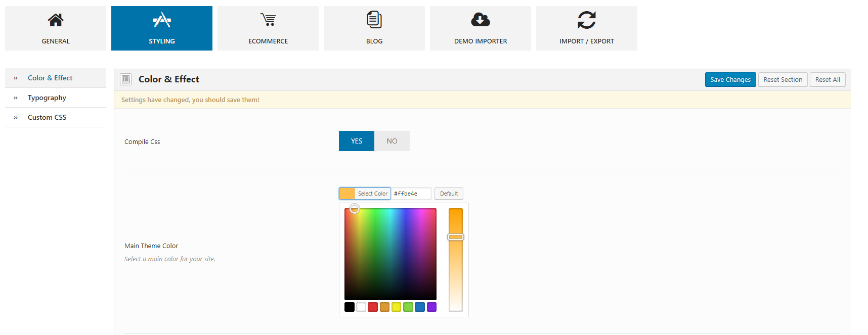Click the Color & Effect section header icon
This screenshot has width=868, height=335.
(126, 79)
